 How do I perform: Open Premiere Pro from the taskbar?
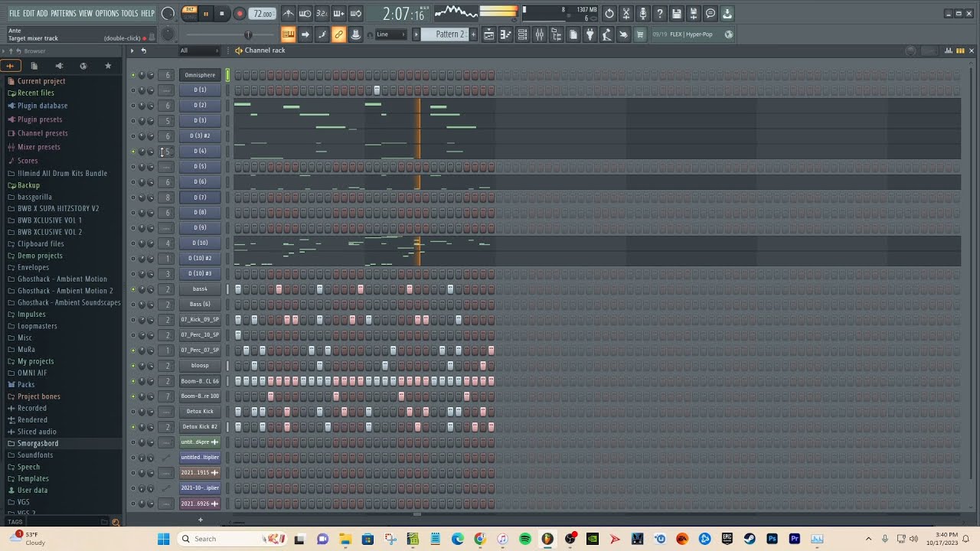[794, 539]
